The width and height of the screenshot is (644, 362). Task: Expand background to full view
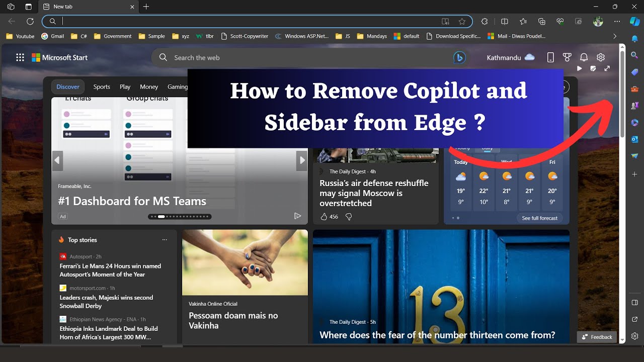607,68
